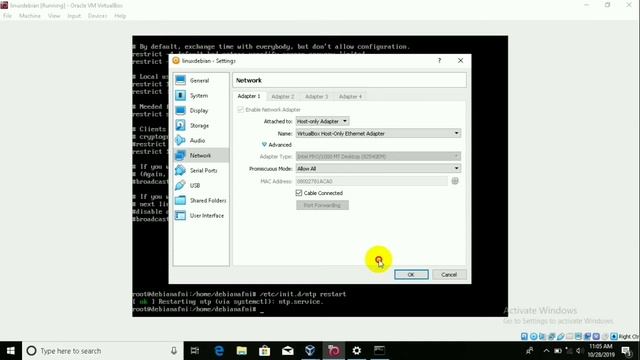Viewport: 640px width, 360px height.
Task: Open the Display settings category
Action: click(200, 111)
